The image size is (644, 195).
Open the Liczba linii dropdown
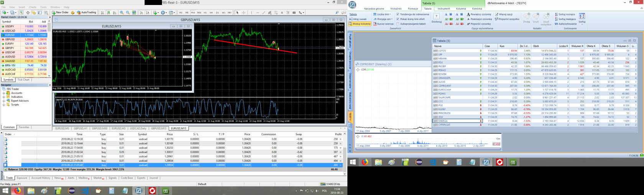382,14
